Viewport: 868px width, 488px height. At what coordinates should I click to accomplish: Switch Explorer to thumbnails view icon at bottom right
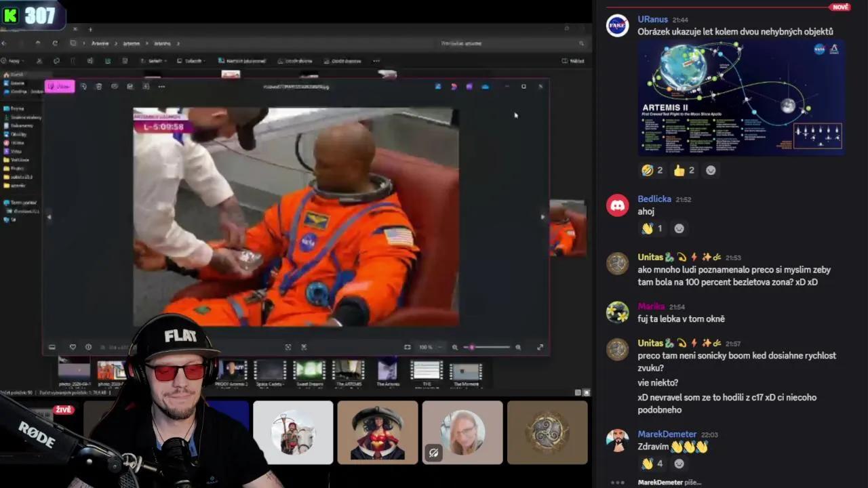tap(587, 392)
